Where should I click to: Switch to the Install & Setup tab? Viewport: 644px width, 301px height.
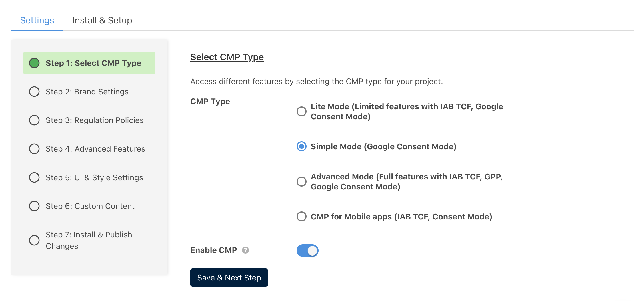[102, 20]
